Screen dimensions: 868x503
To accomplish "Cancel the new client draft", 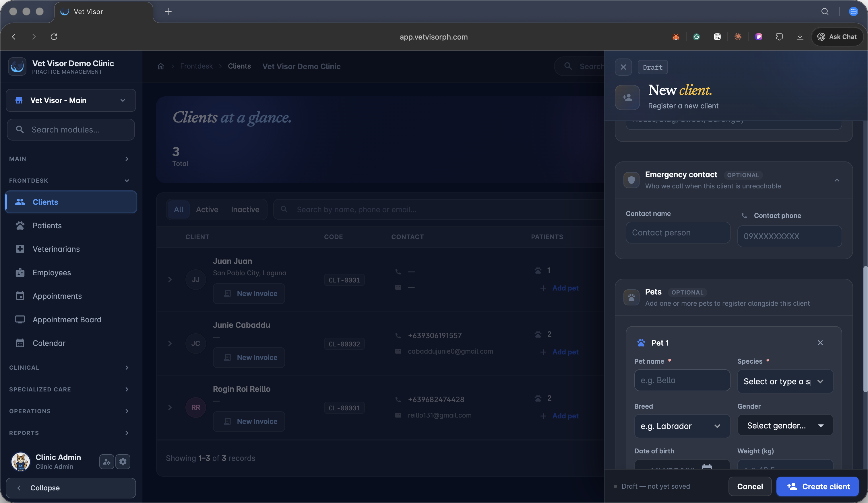I will pyautogui.click(x=750, y=486).
